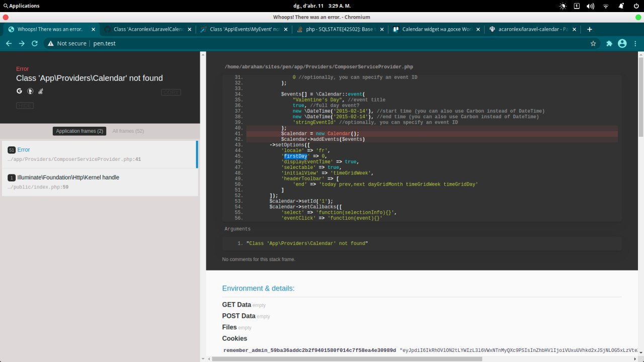Switch to 'Class App\Events\MyEvent' tab

[x=244, y=29]
